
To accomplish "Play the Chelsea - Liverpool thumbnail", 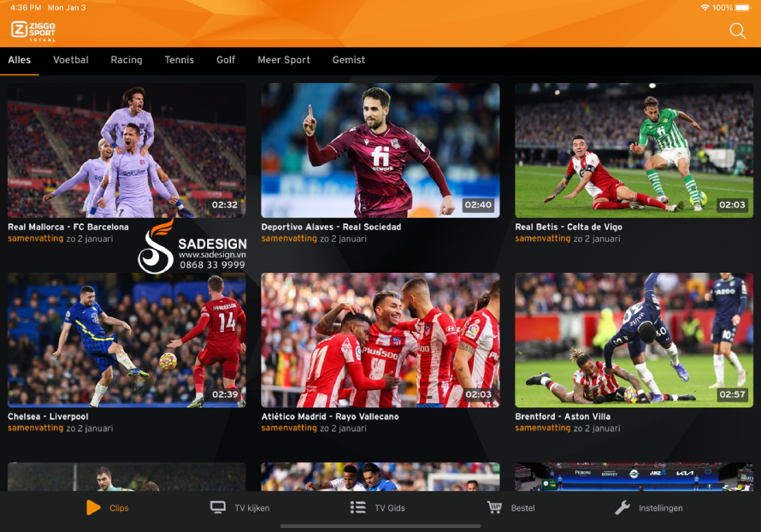I will click(x=127, y=340).
